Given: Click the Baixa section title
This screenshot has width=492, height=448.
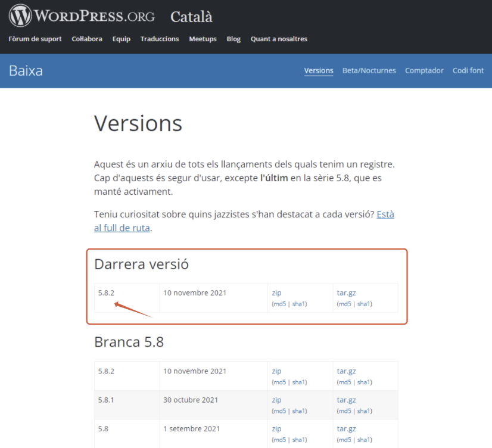Looking at the screenshot, I should click(x=26, y=71).
